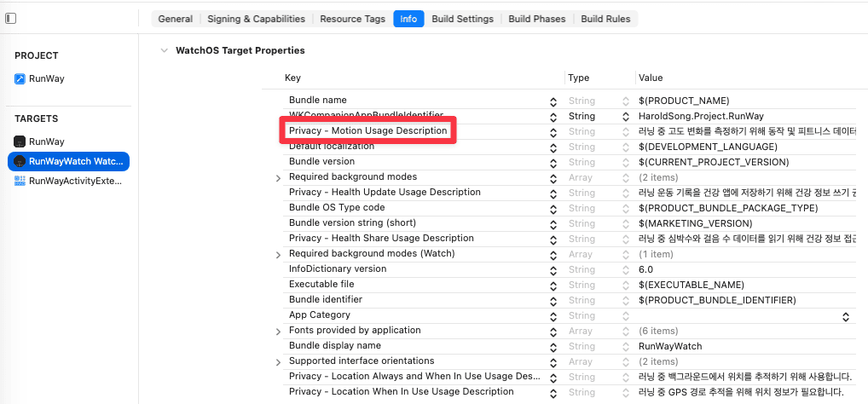Open key stepper for Bundle name

coord(553,101)
